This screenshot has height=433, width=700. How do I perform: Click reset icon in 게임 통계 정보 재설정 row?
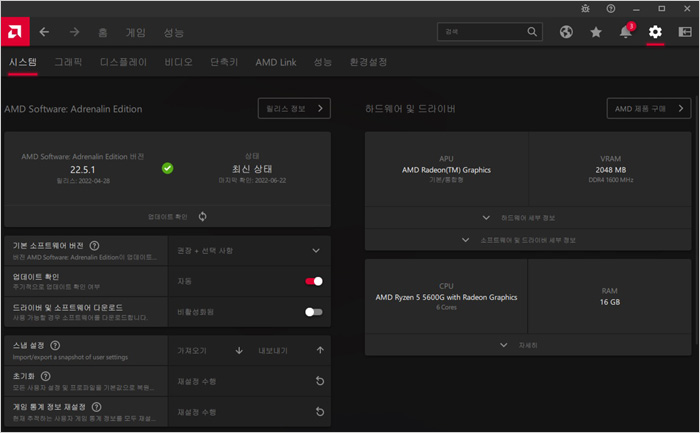[320, 412]
